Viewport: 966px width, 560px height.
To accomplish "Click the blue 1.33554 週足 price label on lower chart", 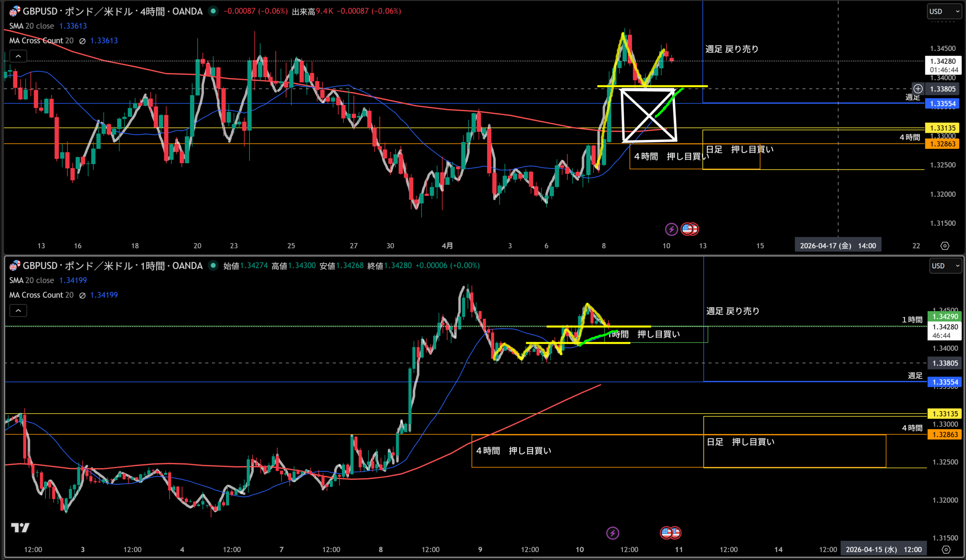I will pyautogui.click(x=944, y=382).
